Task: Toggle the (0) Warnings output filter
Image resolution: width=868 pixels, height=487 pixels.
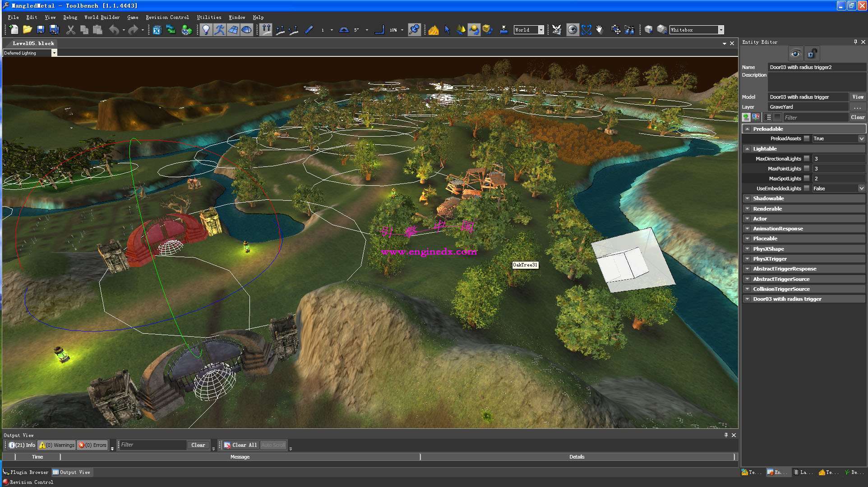Action: tap(57, 445)
